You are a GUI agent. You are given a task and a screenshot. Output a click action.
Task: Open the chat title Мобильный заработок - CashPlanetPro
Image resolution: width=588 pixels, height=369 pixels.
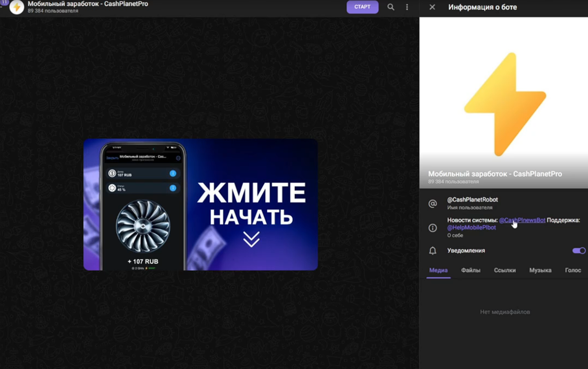pyautogui.click(x=88, y=4)
